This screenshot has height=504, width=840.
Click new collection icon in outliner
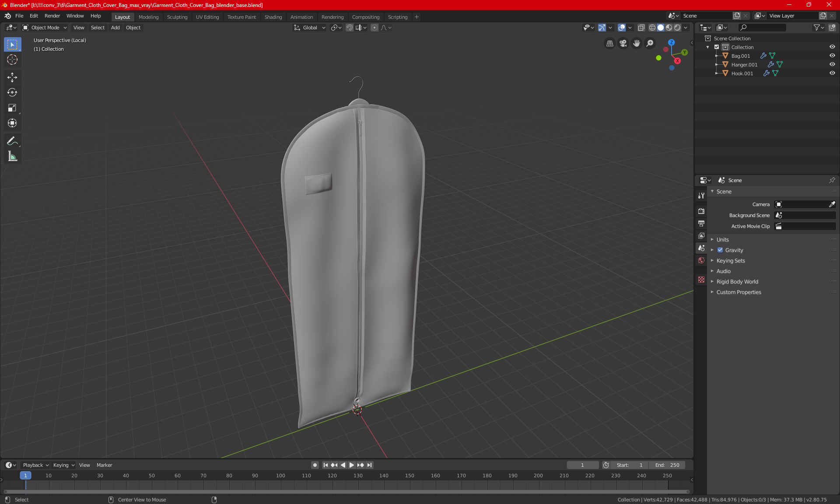coord(832,28)
